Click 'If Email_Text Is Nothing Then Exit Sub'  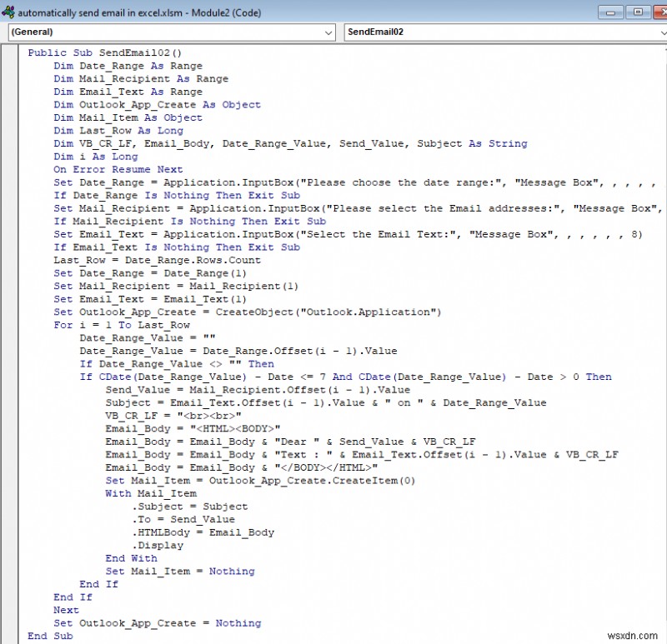(x=177, y=247)
